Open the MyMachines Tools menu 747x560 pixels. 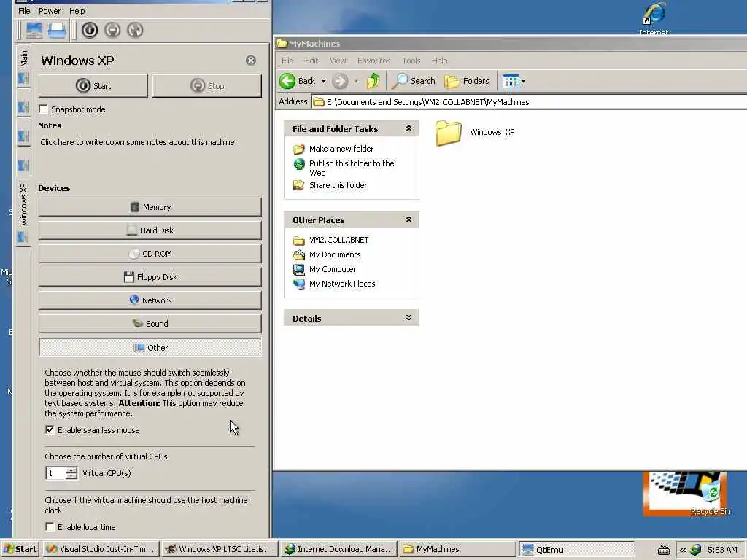tap(411, 61)
